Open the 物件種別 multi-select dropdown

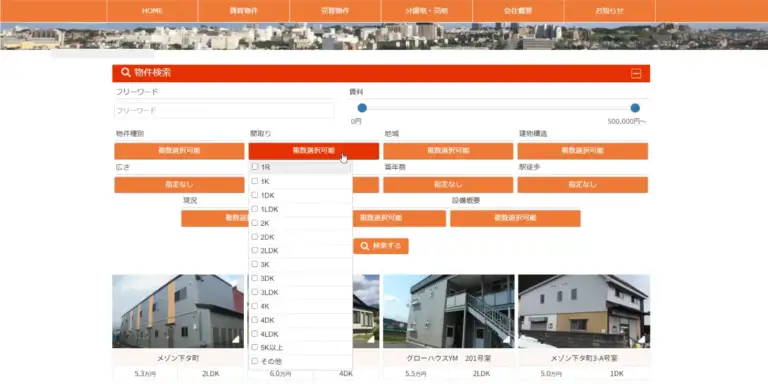click(179, 151)
